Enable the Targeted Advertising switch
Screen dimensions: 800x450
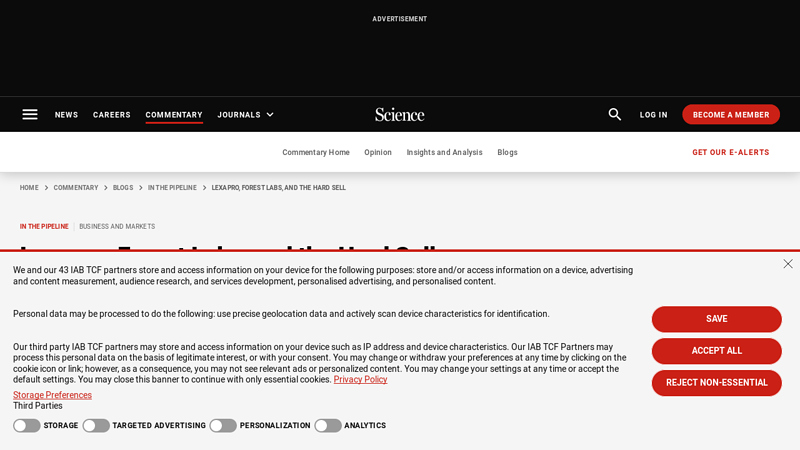click(96, 426)
